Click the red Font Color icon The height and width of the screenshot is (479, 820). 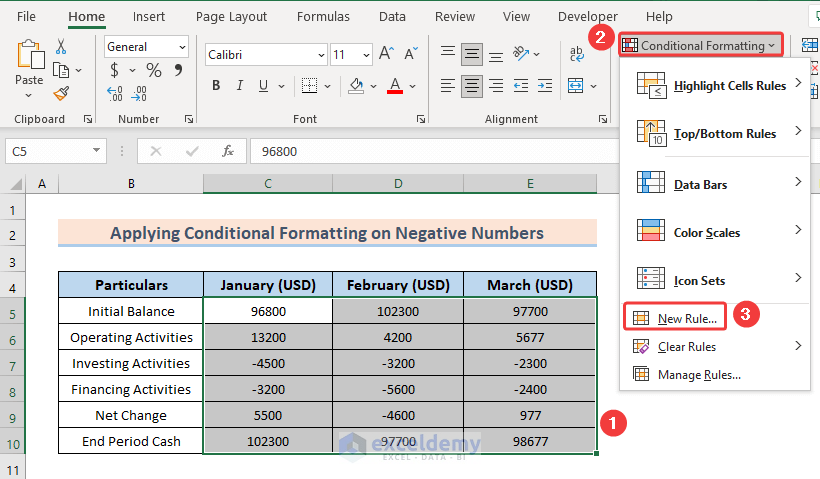[395, 86]
